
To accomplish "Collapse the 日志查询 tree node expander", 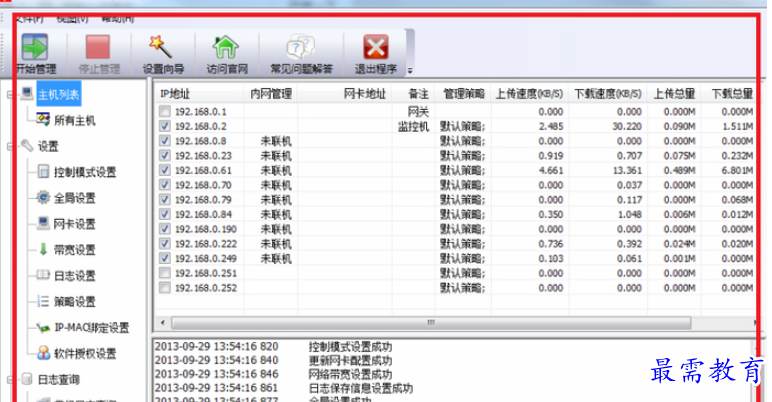I will tap(10, 379).
